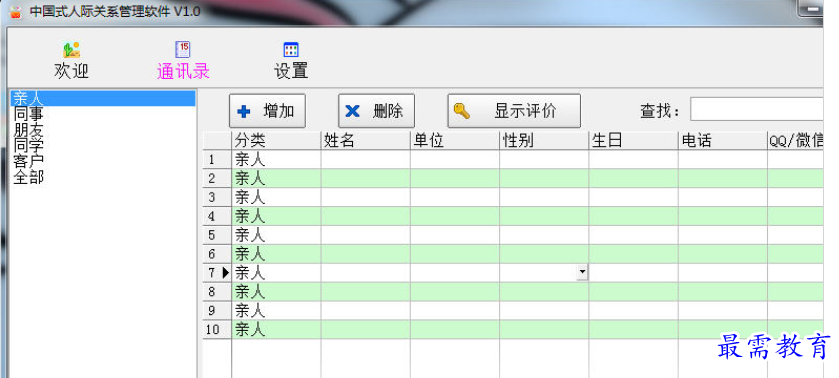
Task: Open the 性别 dropdown arrow in row 7
Action: tap(582, 273)
